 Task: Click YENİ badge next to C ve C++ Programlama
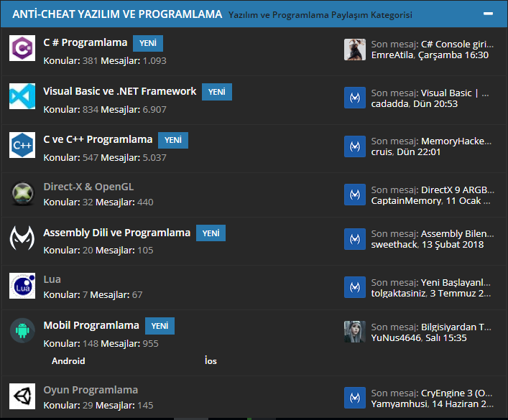click(173, 140)
